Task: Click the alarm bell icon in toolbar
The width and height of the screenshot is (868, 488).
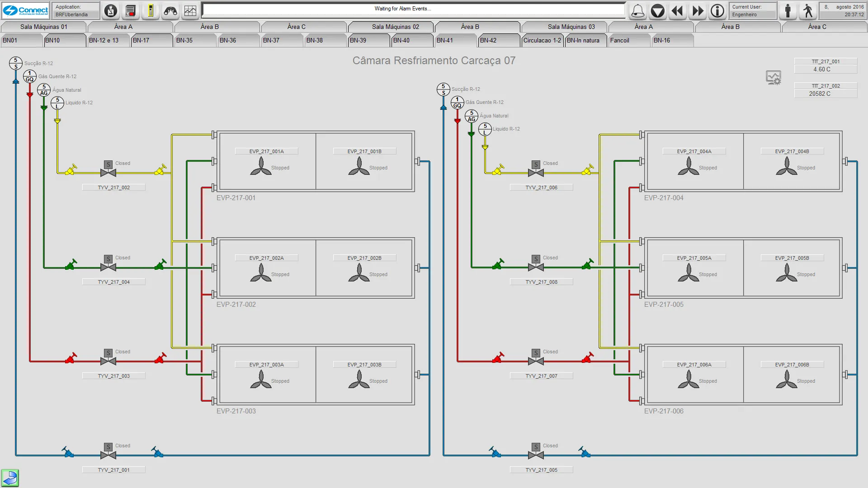Action: tap(637, 11)
